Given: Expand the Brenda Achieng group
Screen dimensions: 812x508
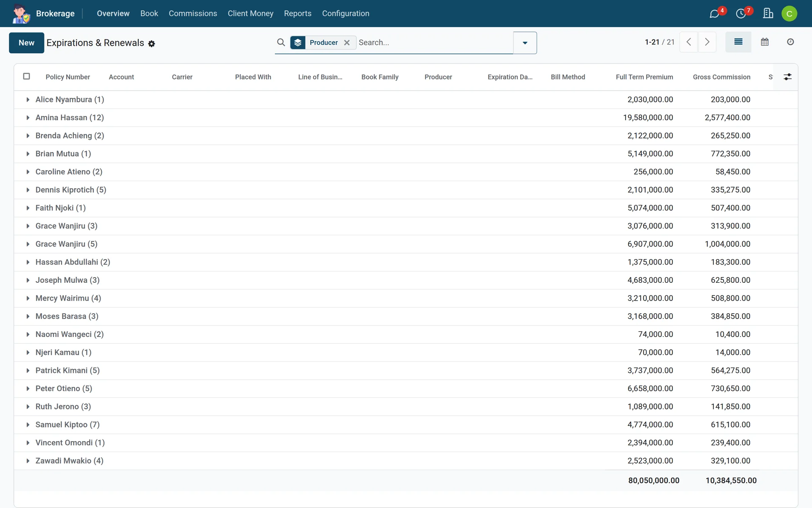Looking at the screenshot, I should pos(28,136).
